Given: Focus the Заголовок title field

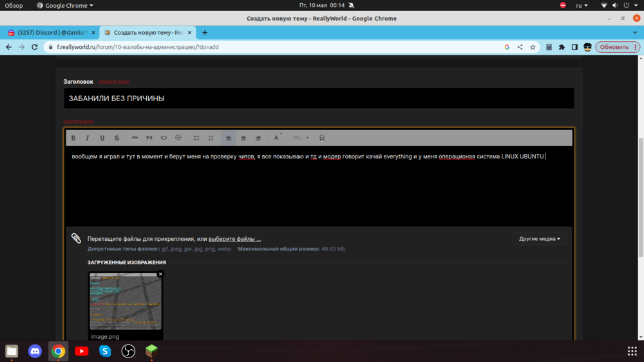Looking at the screenshot, I should click(x=319, y=98).
